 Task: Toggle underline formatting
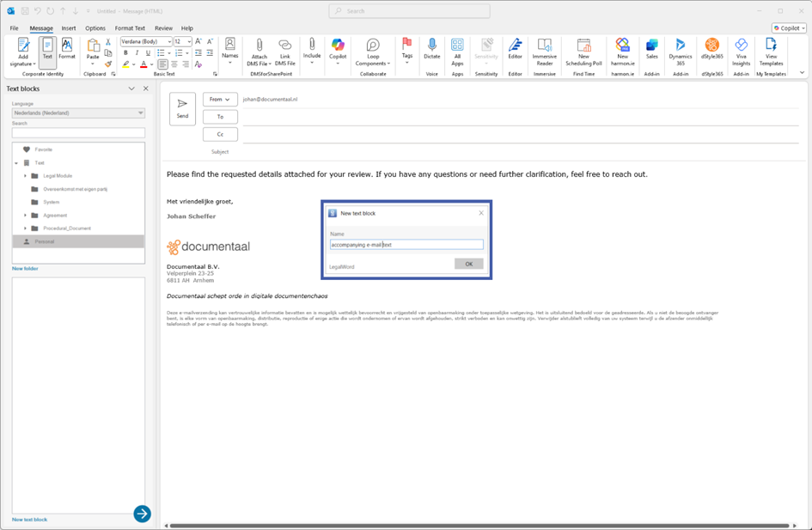click(x=148, y=52)
